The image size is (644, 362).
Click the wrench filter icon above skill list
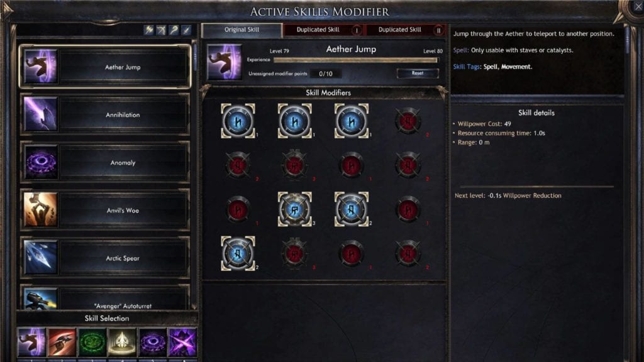(x=174, y=30)
